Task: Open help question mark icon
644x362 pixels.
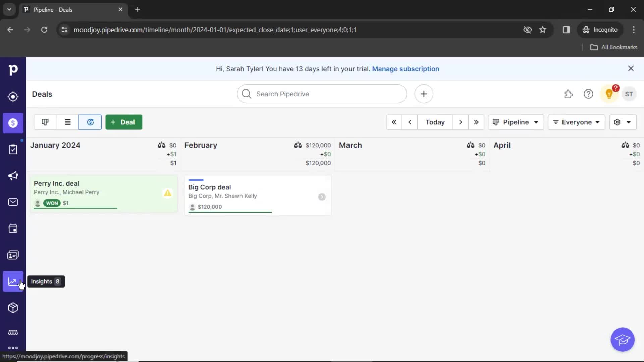Action: (588, 94)
